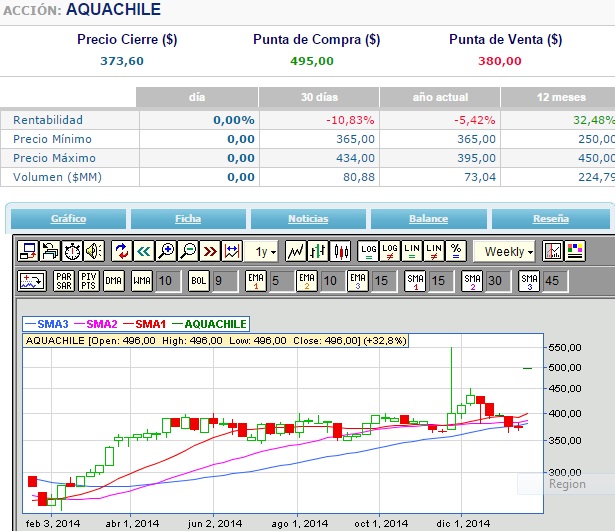This screenshot has width=615, height=531.
Task: Click the detach chart window icon
Action: [x=28, y=251]
